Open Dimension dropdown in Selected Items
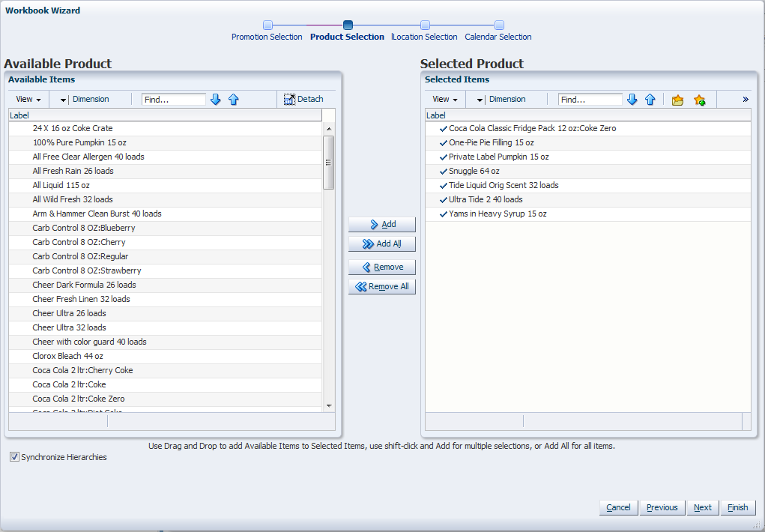765x532 pixels. (501, 99)
